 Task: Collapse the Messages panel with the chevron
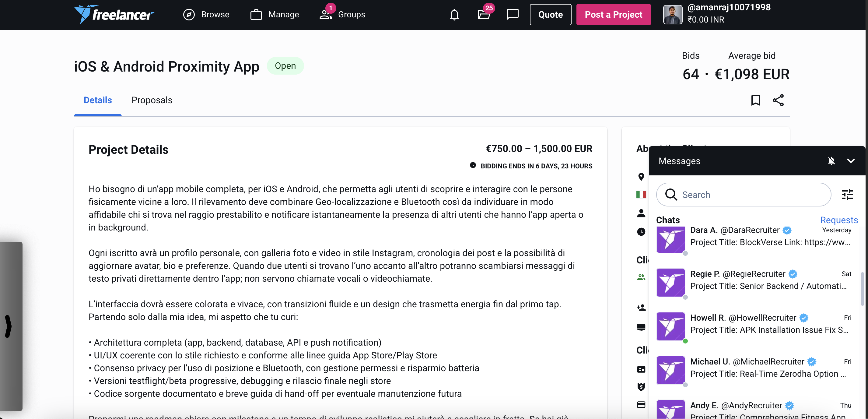click(851, 161)
